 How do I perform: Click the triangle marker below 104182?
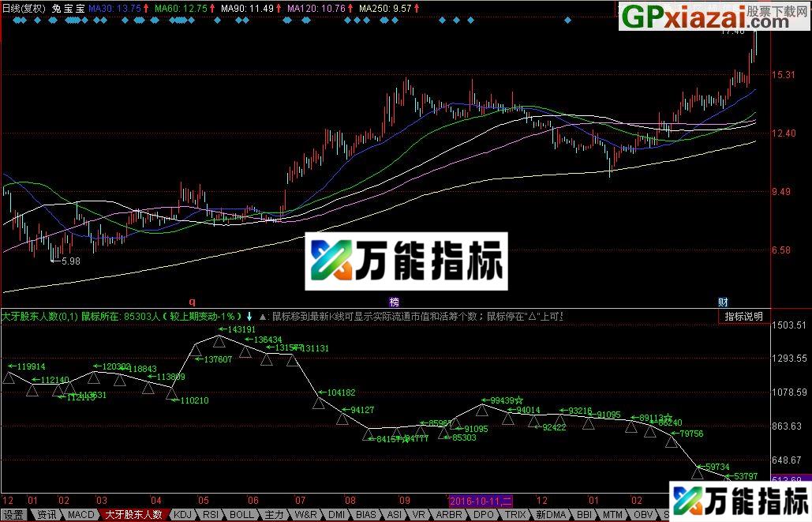coord(319,403)
